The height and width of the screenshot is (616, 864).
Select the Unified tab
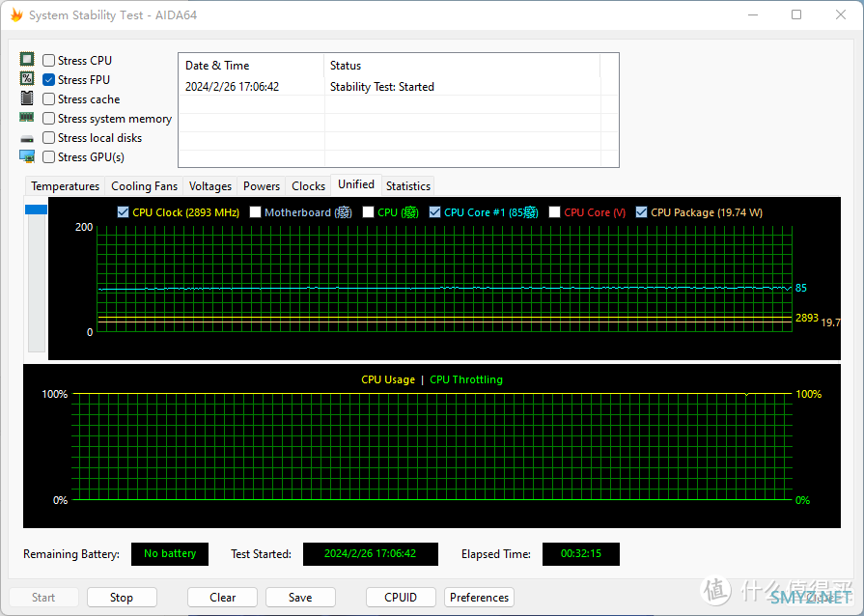[356, 184]
